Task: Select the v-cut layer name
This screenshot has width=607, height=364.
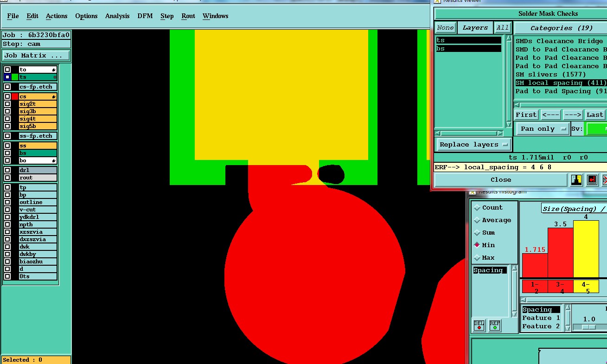Action: (38, 210)
